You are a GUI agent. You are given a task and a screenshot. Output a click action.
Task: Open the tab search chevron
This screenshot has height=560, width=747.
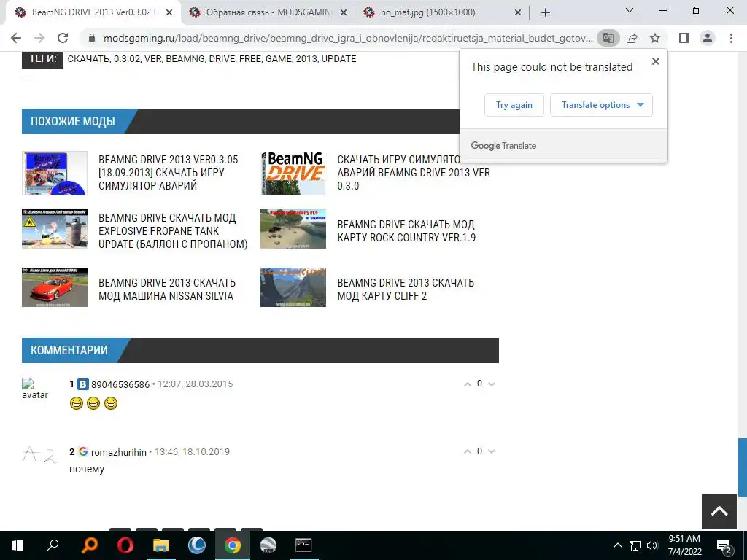[x=630, y=10]
